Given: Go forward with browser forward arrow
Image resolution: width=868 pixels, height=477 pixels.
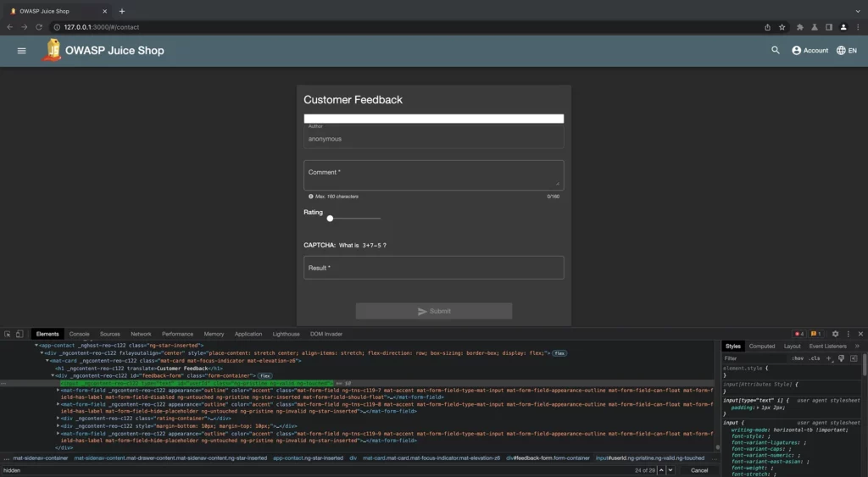Looking at the screenshot, I should tap(25, 27).
